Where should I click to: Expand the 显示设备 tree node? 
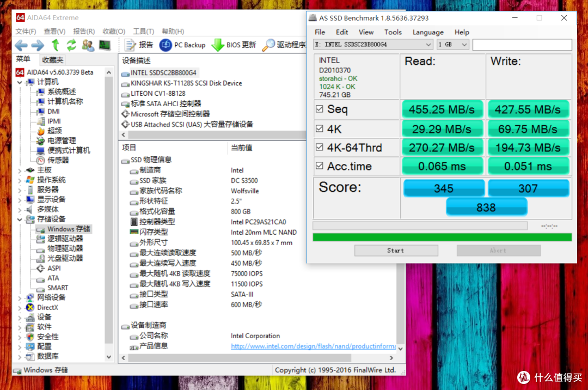click(20, 199)
